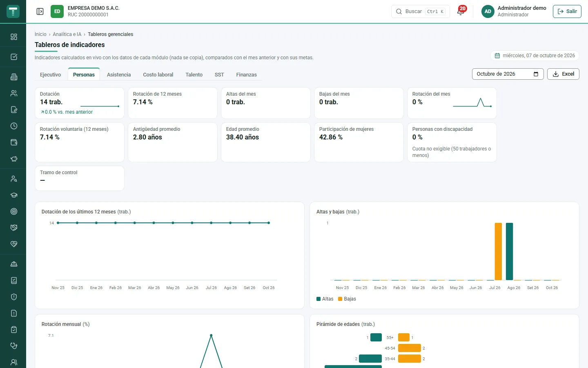Click the EMPRESA DEMO S.A.C. company name
Image resolution: width=588 pixels, height=368 pixels.
coord(94,8)
